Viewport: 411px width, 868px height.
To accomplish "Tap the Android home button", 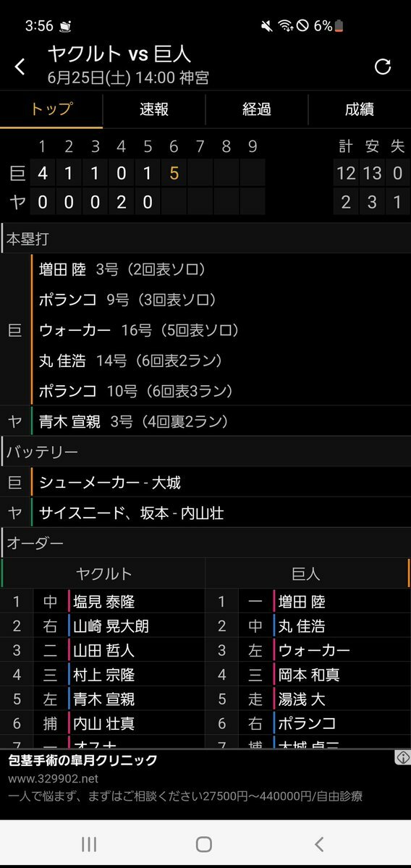I will [x=204, y=843].
